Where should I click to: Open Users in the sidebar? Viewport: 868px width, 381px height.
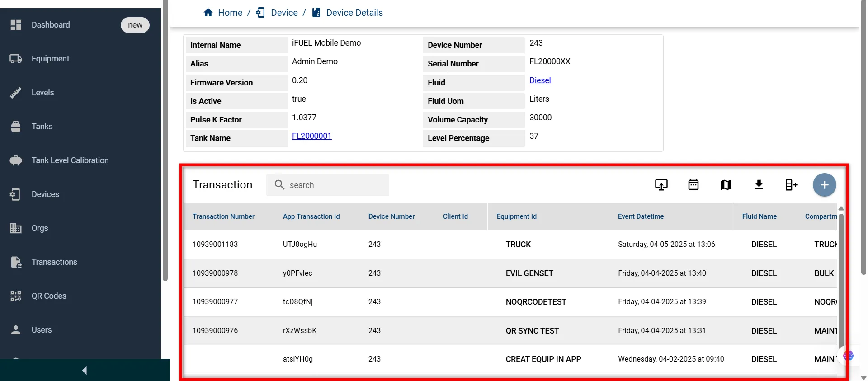coord(42,330)
